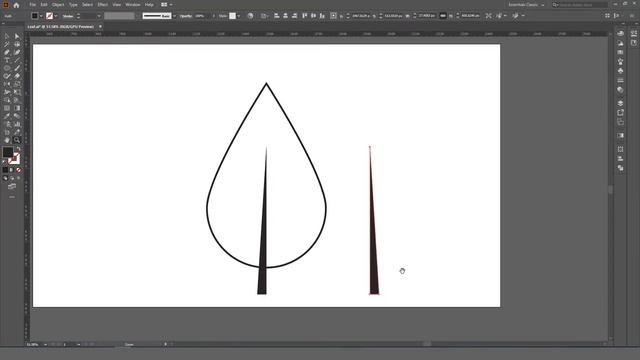Viewport: 640px width, 360px height.
Task: Click the Home icon
Action: click(x=16, y=5)
